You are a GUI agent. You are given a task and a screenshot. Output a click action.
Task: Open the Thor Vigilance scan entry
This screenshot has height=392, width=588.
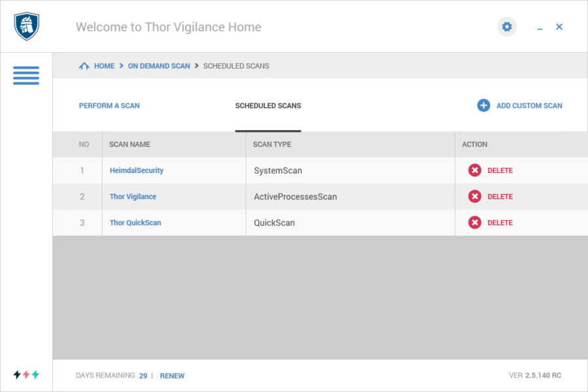[133, 197]
